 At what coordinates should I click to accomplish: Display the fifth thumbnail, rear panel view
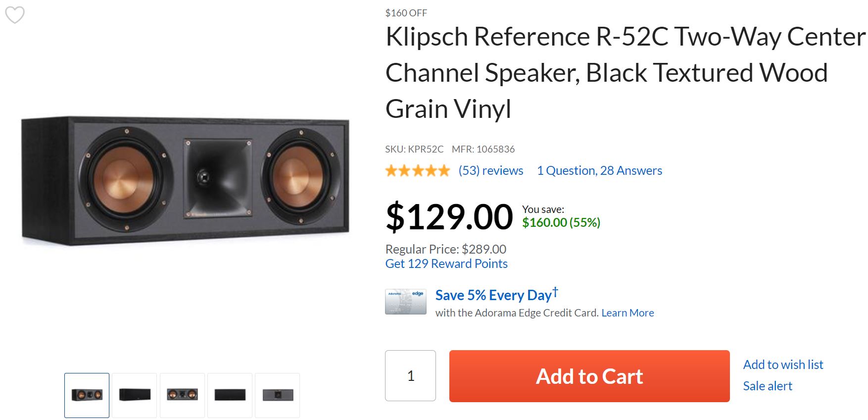(278, 395)
